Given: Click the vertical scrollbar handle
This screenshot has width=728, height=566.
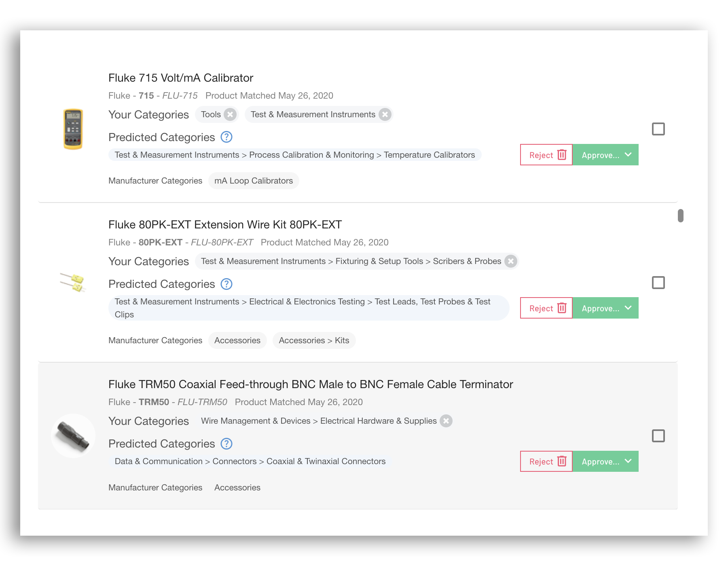Looking at the screenshot, I should tap(681, 215).
